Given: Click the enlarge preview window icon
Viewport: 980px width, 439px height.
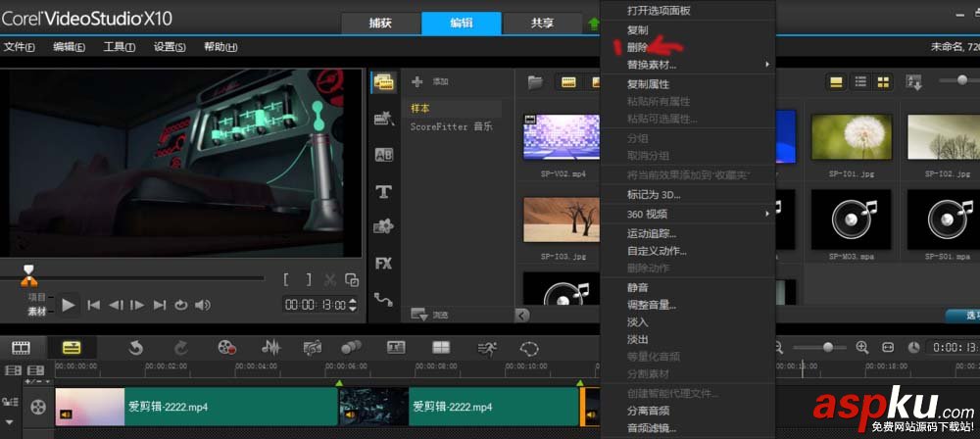Looking at the screenshot, I should point(352,280).
